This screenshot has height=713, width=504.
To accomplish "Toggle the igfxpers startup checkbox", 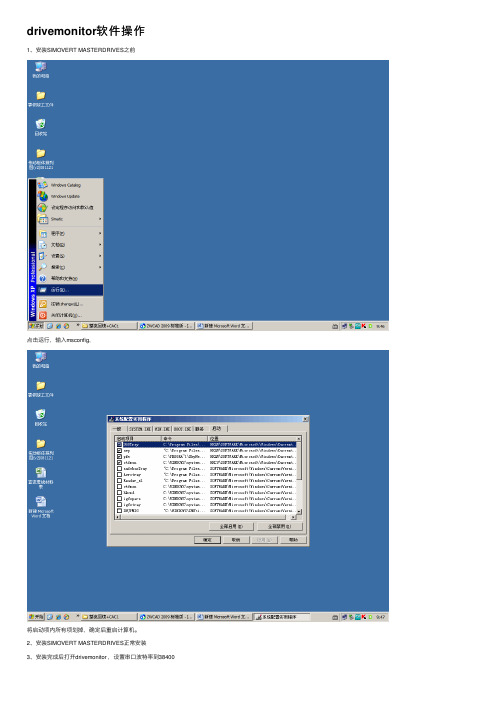I will pyautogui.click(x=120, y=498).
